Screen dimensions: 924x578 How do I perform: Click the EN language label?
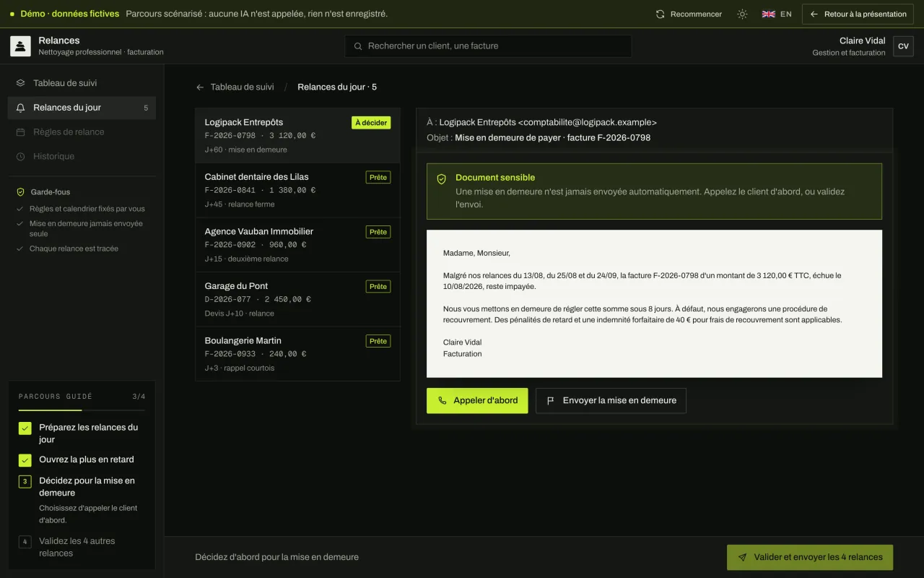pos(786,14)
